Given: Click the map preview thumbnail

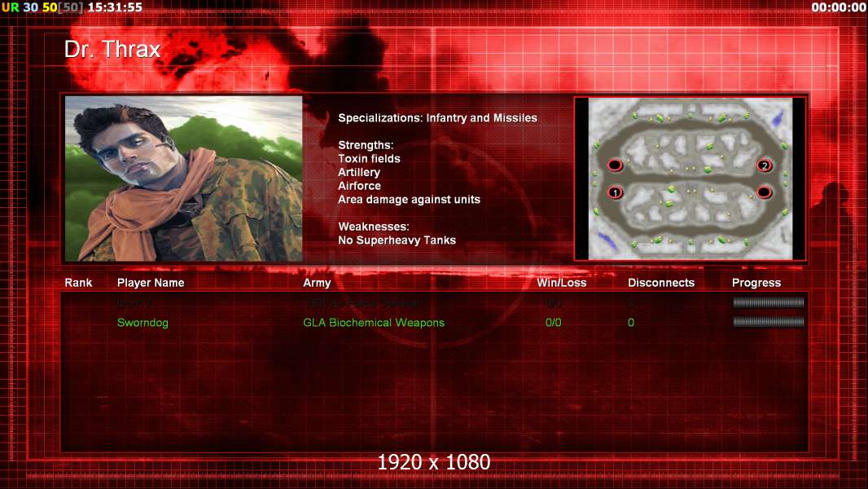Looking at the screenshot, I should point(690,178).
